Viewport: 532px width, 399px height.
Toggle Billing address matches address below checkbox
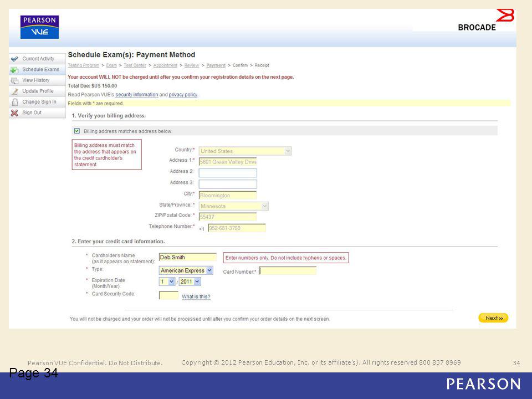[77, 131]
